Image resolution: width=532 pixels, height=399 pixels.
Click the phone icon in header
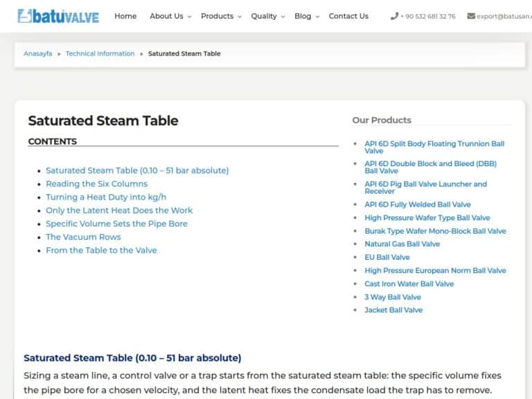point(394,16)
